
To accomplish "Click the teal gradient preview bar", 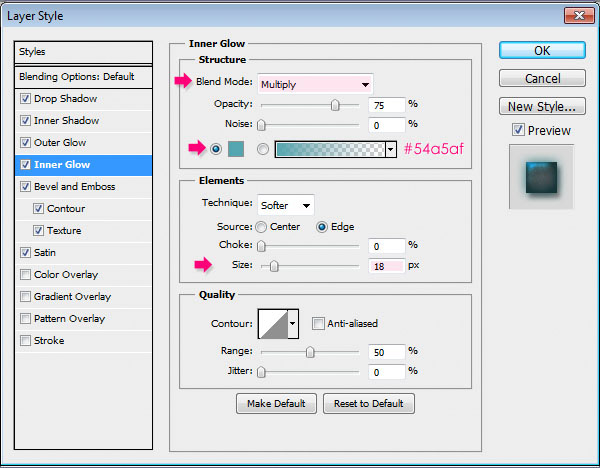I will 330,150.
